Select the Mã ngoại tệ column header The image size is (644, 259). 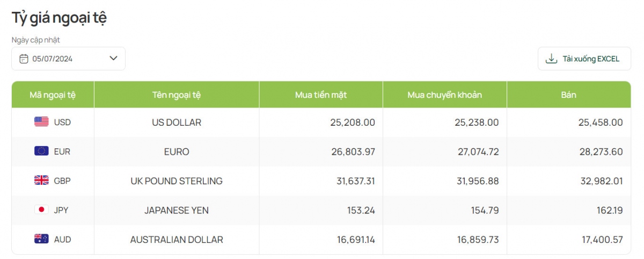(x=53, y=95)
